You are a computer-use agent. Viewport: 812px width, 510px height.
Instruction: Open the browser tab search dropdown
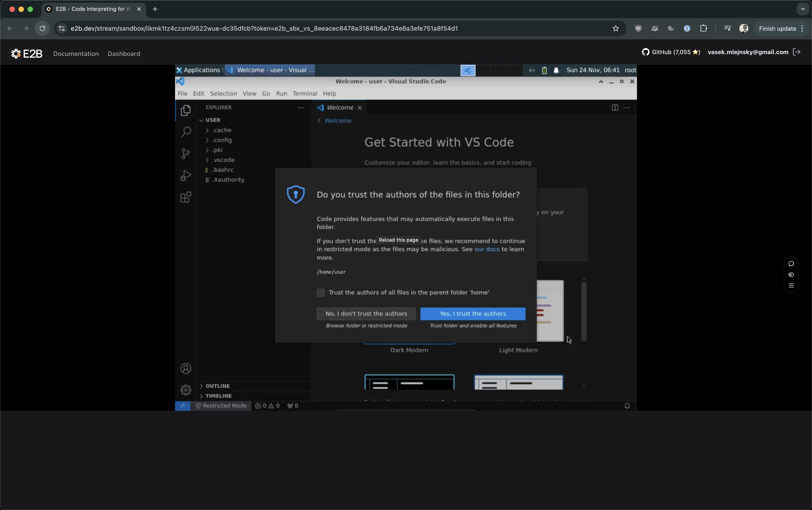coord(803,9)
